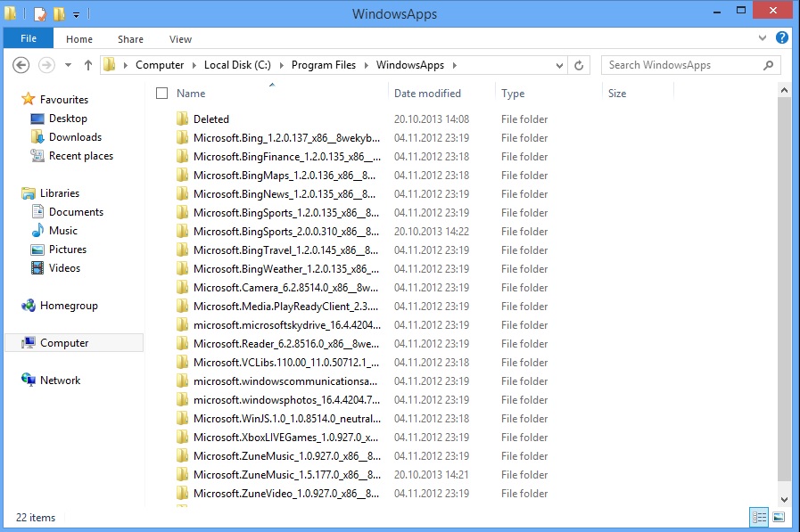Expand the ribbon with the chevron
The image size is (800, 532).
pyautogui.click(x=763, y=37)
